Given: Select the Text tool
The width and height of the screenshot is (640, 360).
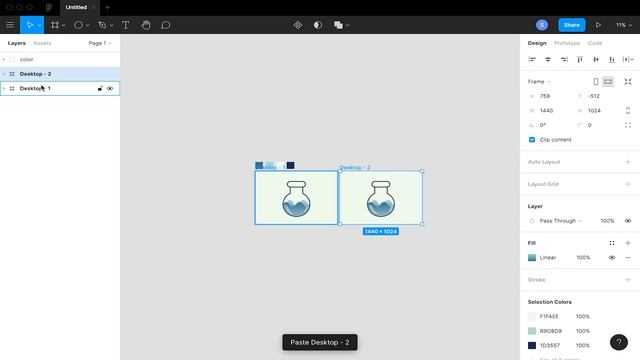Looking at the screenshot, I should pyautogui.click(x=125, y=25).
